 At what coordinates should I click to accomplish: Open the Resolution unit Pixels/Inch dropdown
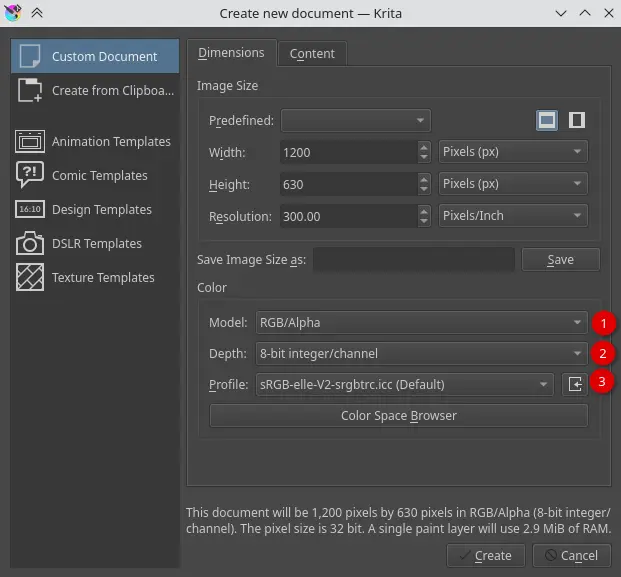(513, 216)
